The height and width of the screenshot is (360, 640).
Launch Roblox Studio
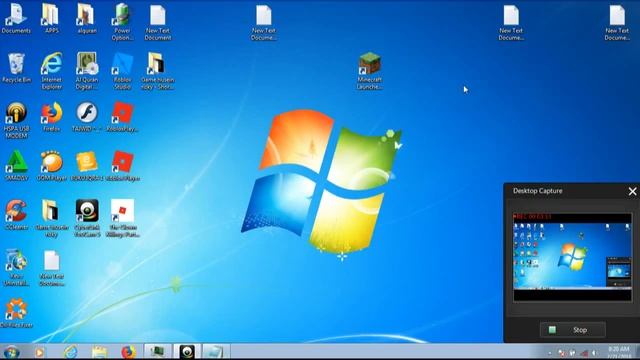tap(122, 71)
